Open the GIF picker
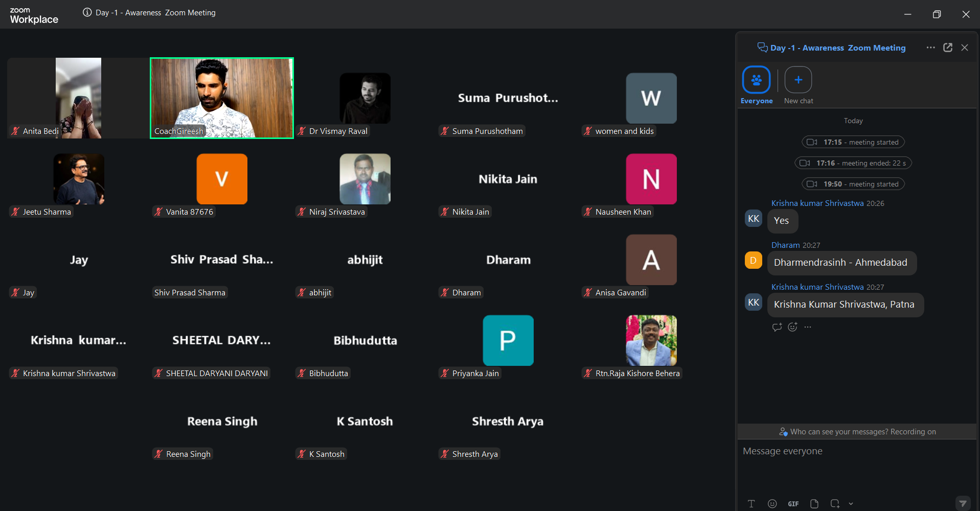 (x=793, y=504)
